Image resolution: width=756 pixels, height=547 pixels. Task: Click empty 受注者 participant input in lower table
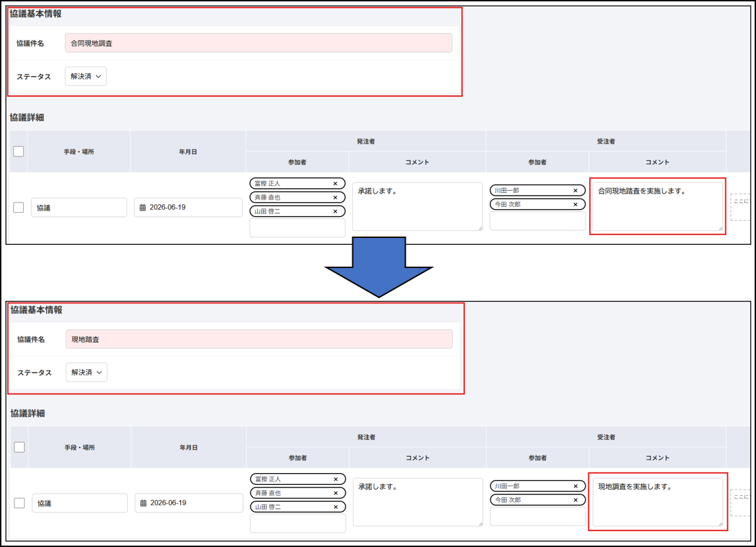tap(538, 517)
